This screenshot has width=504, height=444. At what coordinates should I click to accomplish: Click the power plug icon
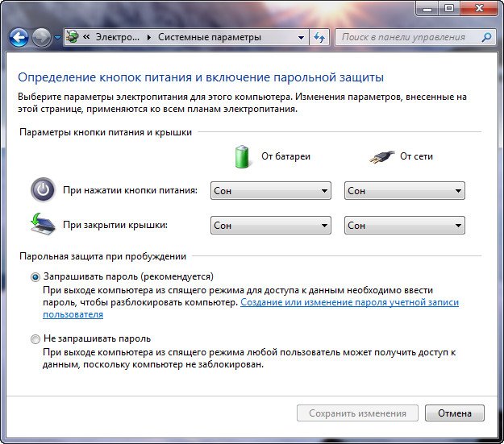pos(381,157)
